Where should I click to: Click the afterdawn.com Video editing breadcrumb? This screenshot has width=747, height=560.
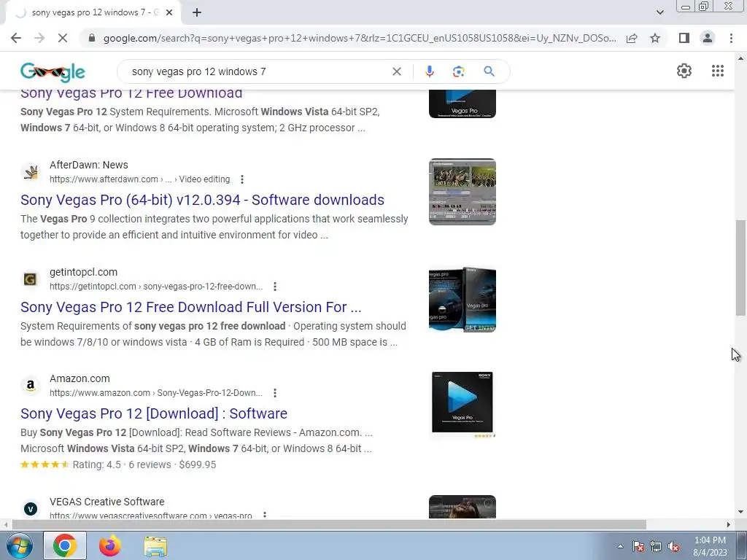click(139, 179)
